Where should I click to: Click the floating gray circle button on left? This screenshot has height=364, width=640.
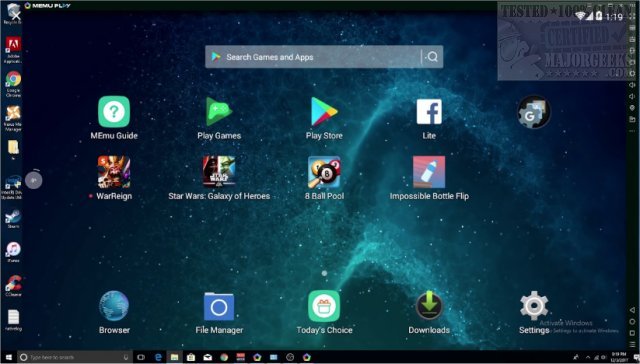coord(34,180)
